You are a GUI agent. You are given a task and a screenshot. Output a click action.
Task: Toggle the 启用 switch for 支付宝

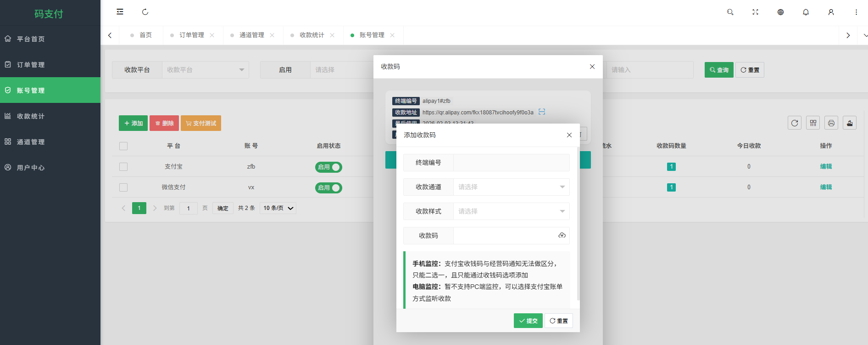[328, 167]
